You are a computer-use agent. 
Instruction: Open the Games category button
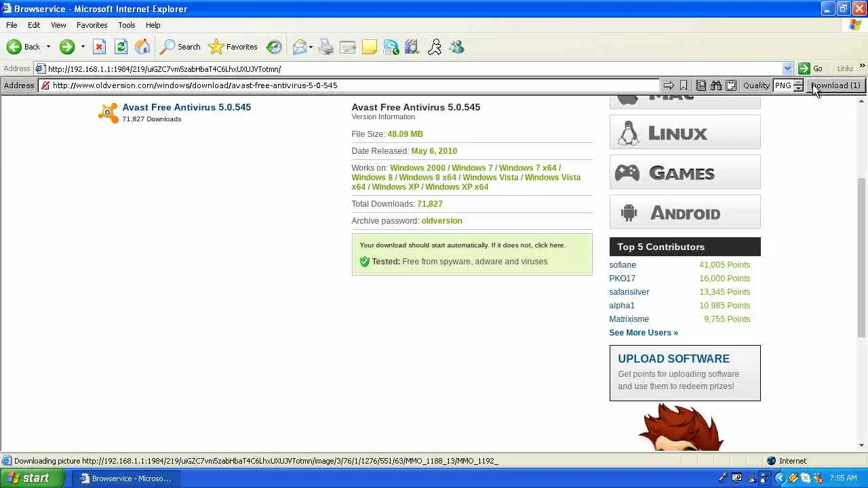tap(685, 172)
